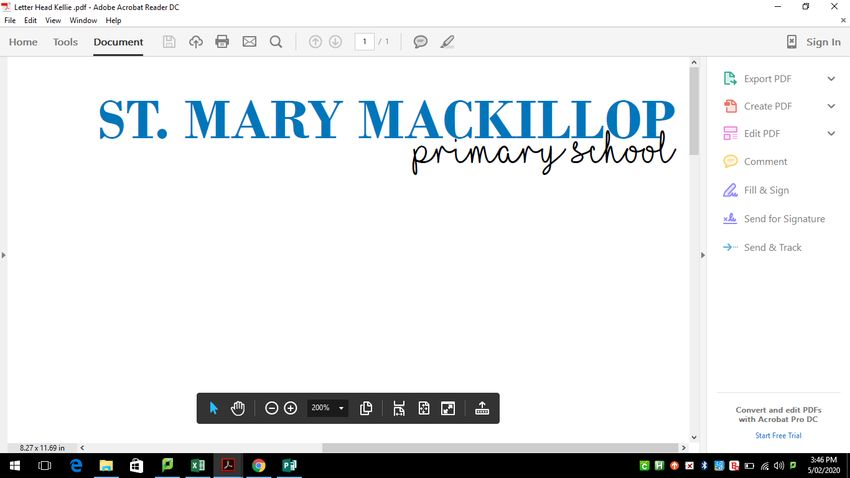Open the Edit menu
Viewport: 850px width, 478px height.
pyautogui.click(x=30, y=21)
